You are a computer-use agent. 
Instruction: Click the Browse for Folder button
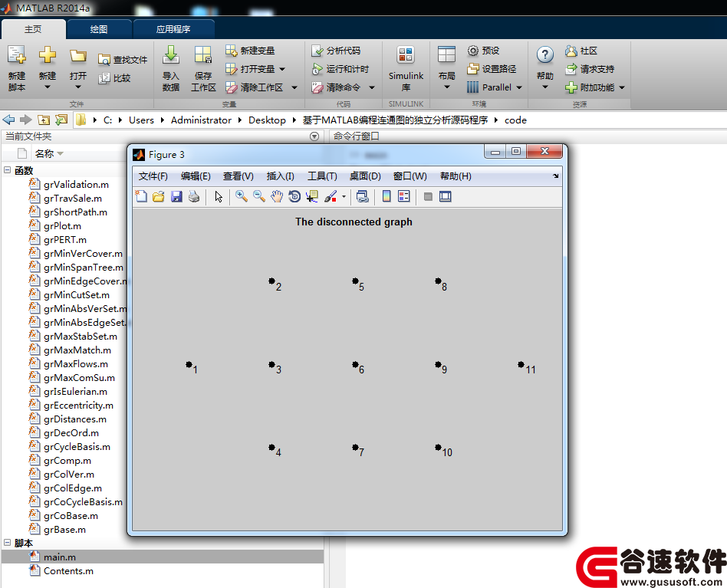(x=61, y=120)
